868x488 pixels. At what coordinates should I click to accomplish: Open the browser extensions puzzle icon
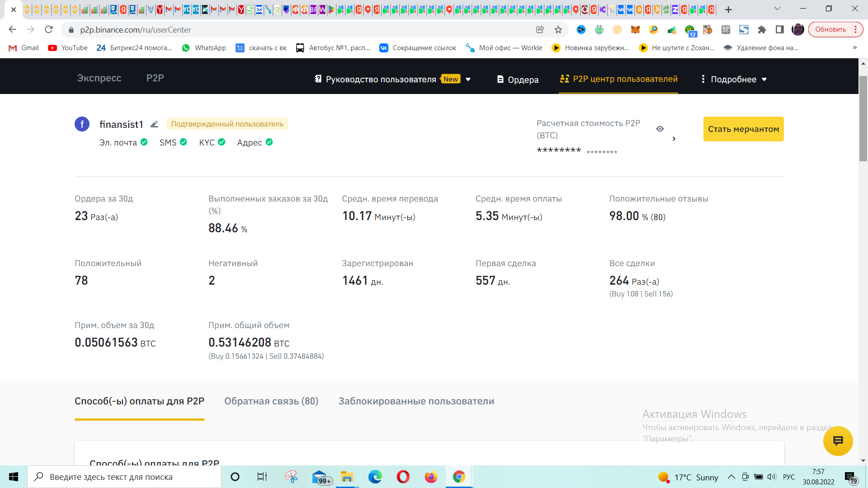pyautogui.click(x=762, y=30)
